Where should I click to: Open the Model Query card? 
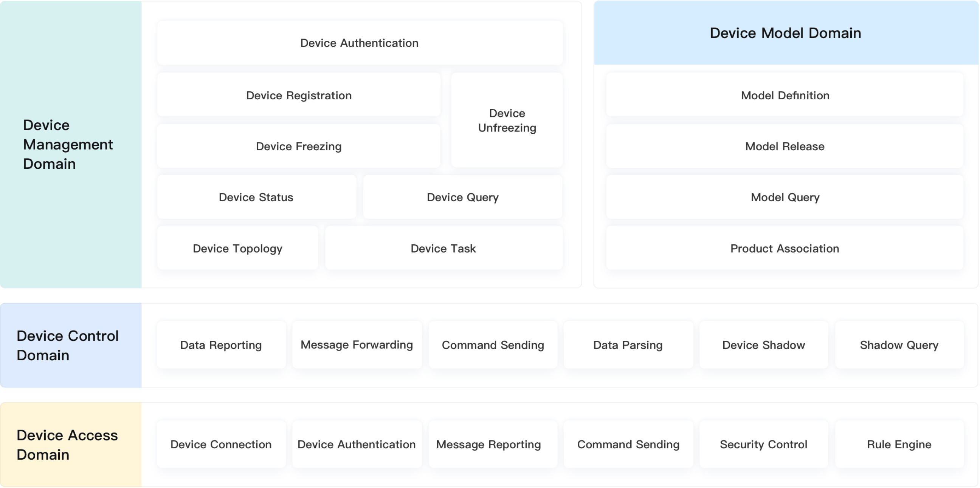click(785, 197)
